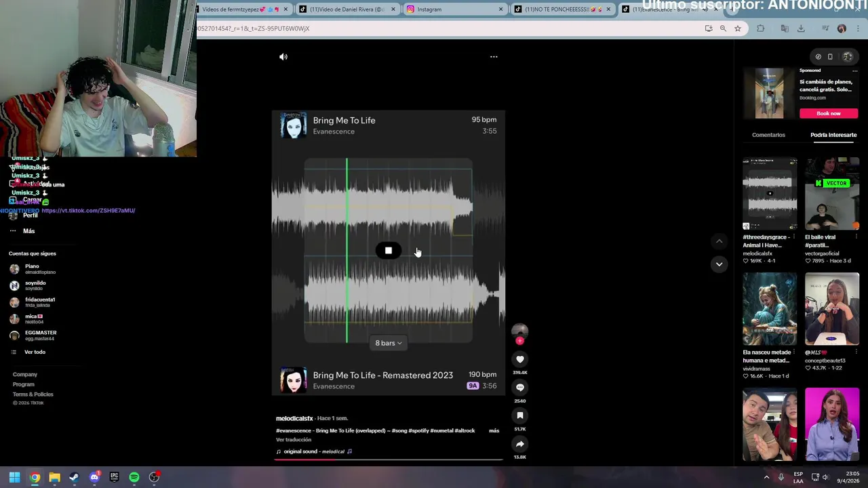Open the profile avatar in the header pill
This screenshot has width=868, height=488.
click(x=848, y=57)
